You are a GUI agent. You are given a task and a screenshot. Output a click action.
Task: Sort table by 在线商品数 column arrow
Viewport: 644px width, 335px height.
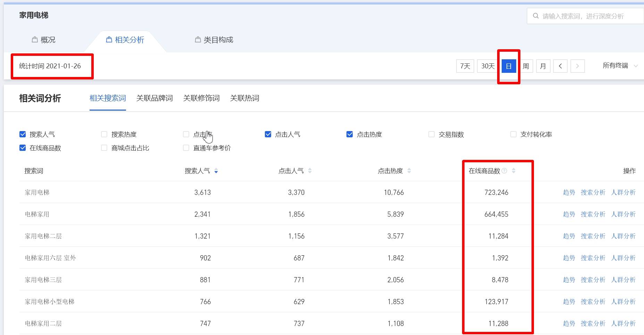pyautogui.click(x=513, y=171)
